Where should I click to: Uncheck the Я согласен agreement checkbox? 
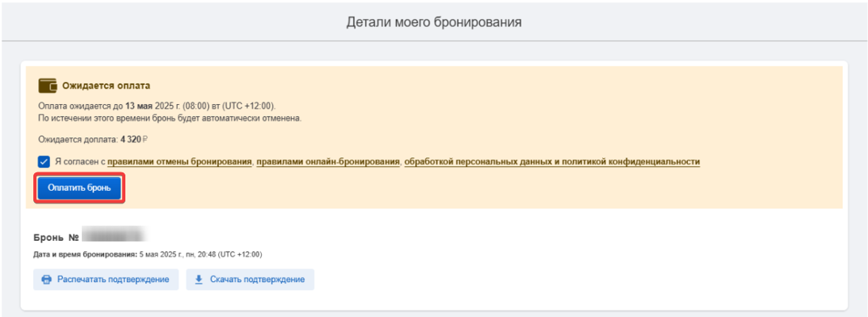pyautogui.click(x=44, y=162)
